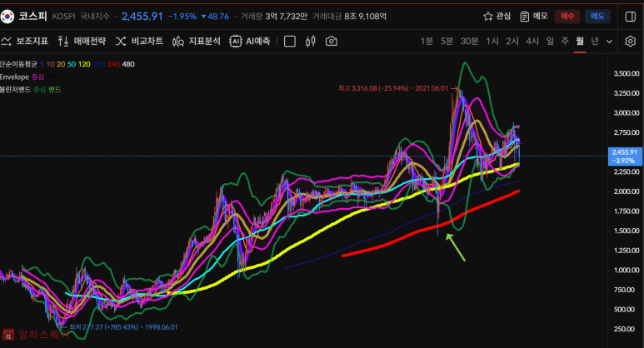Toggle the 240 moving average line
The width and height of the screenshot is (644, 348).
(x=113, y=64)
